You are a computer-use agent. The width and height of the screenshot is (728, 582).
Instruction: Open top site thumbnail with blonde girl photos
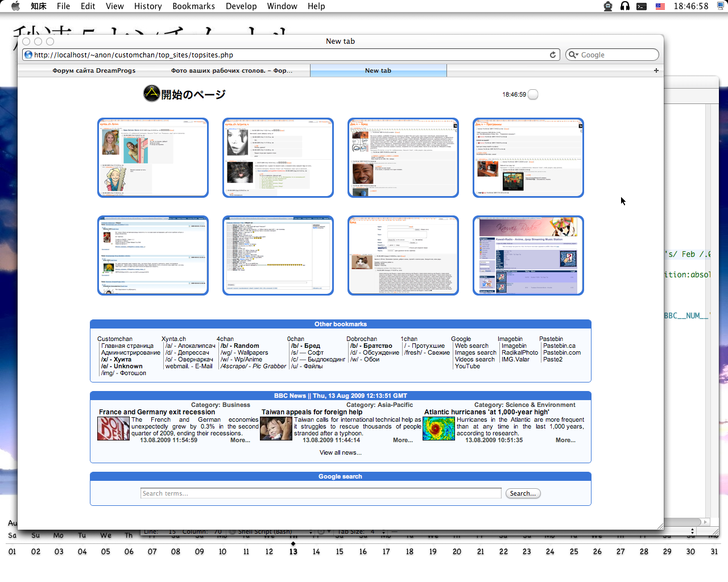[x=153, y=157]
